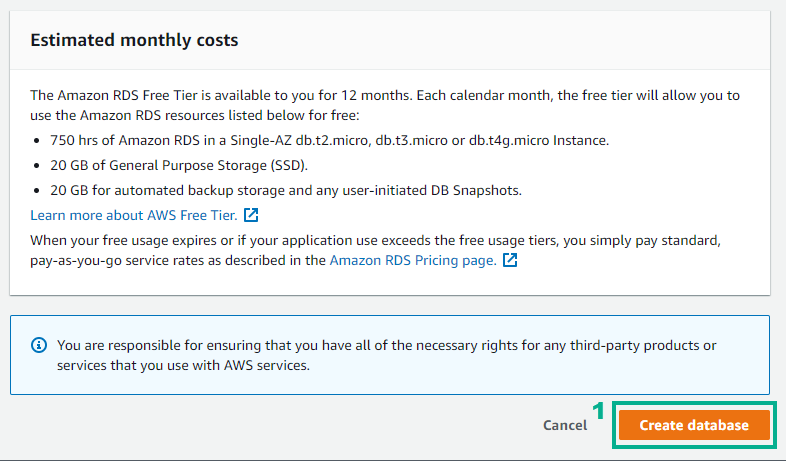Click the bullet dot before General Purpose Storage line
Screen dimensions: 786x461
(37, 166)
